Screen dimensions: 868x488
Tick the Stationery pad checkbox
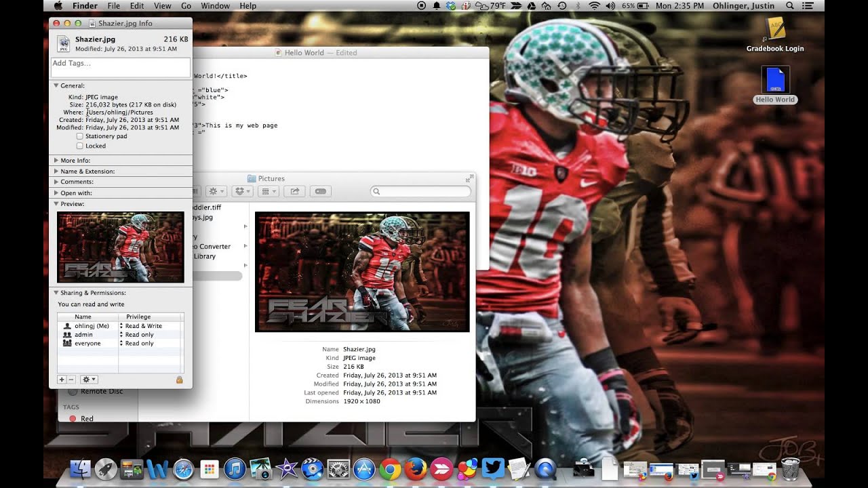(80, 136)
